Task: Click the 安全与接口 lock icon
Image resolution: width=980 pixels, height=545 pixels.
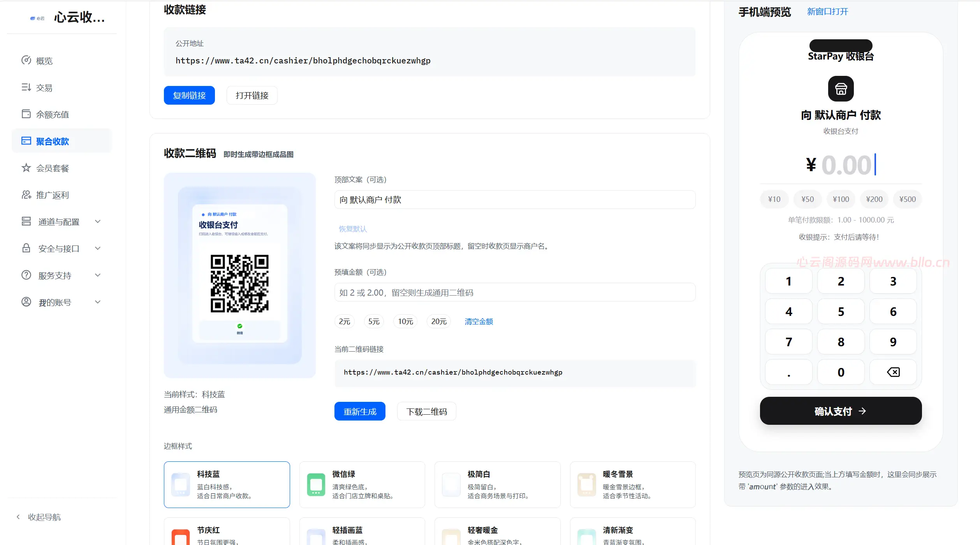Action: pyautogui.click(x=26, y=248)
